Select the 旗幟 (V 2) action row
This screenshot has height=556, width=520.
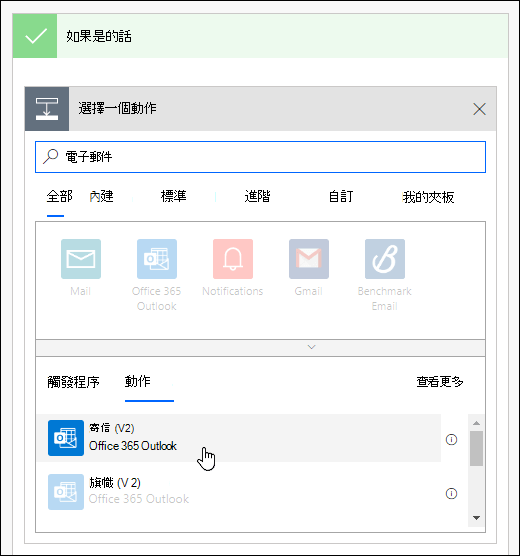239,492
